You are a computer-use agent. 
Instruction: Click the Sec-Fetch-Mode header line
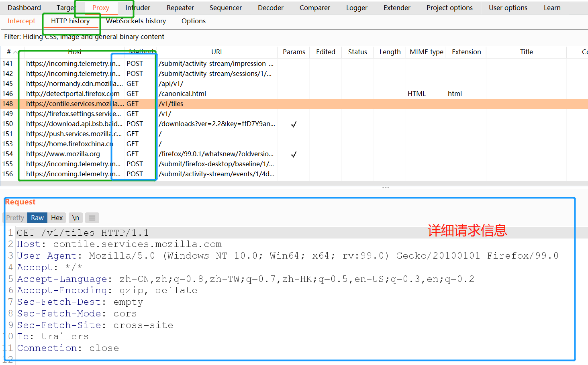pos(77,314)
